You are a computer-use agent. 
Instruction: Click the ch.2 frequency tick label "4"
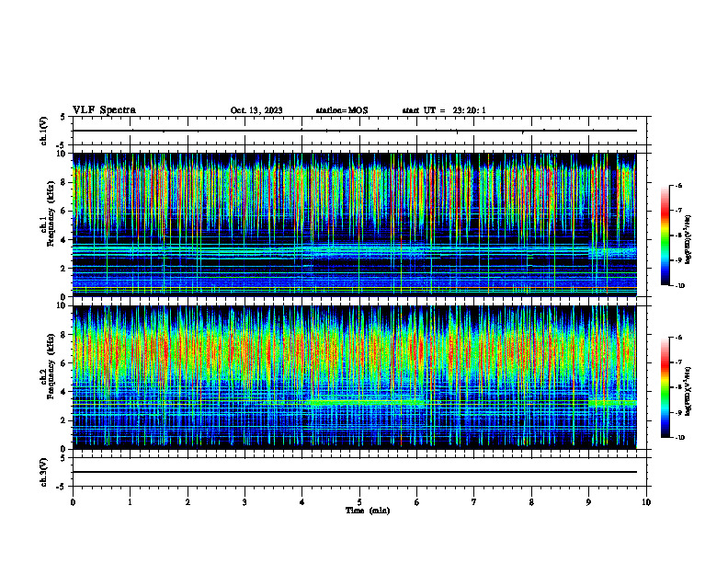tap(64, 392)
